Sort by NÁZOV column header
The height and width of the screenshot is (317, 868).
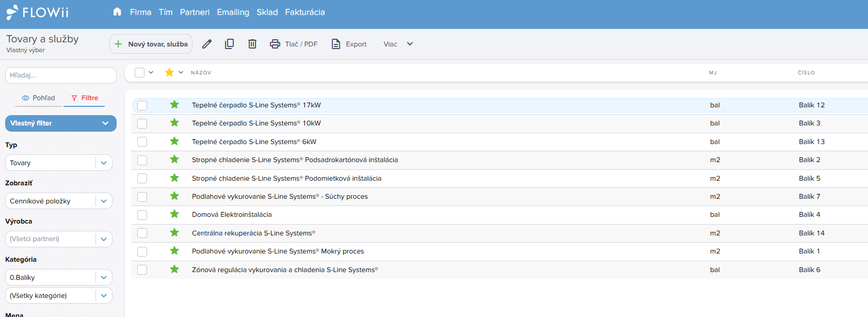pyautogui.click(x=201, y=73)
